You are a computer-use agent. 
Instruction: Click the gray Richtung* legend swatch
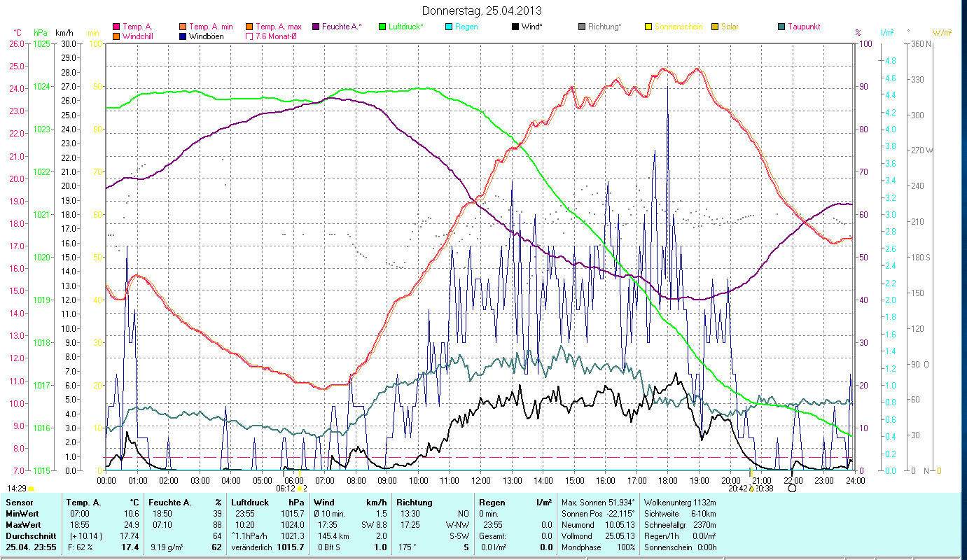581,27
